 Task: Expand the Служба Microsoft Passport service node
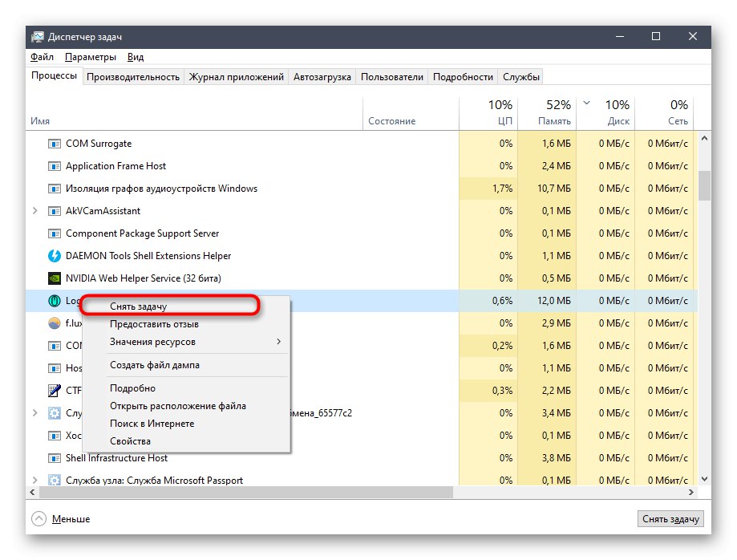point(34,481)
